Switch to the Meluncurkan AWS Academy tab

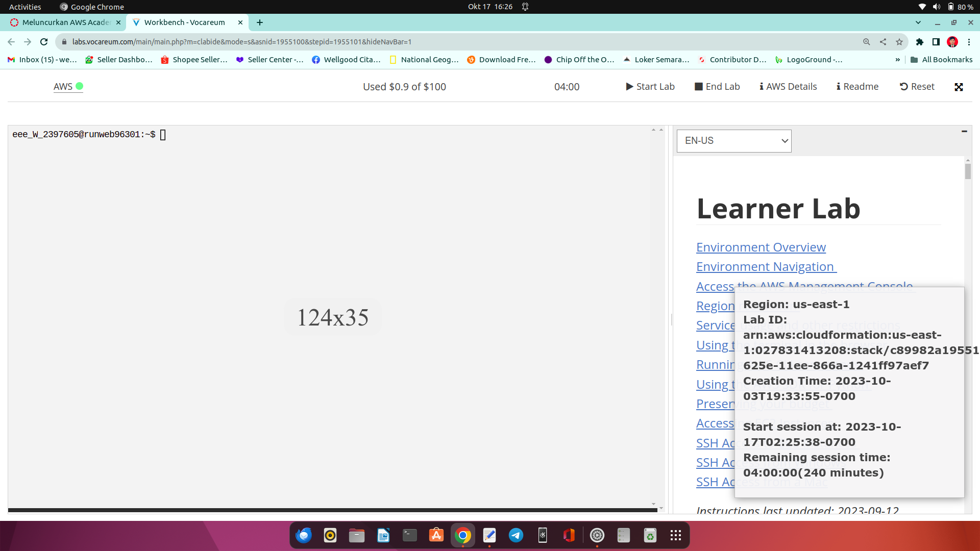tap(66, 22)
